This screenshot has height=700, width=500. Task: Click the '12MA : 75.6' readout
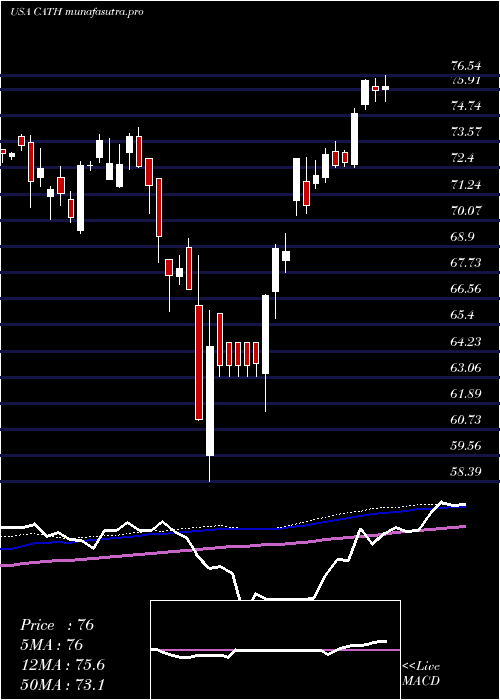pyautogui.click(x=62, y=665)
